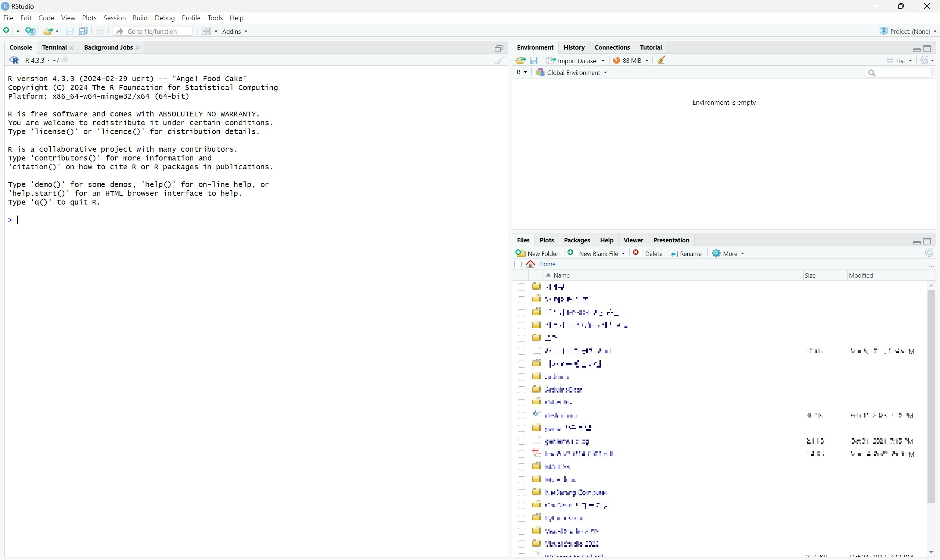This screenshot has width=940, height=560.
Task: Click the Go to file/function field
Action: pyautogui.click(x=152, y=32)
